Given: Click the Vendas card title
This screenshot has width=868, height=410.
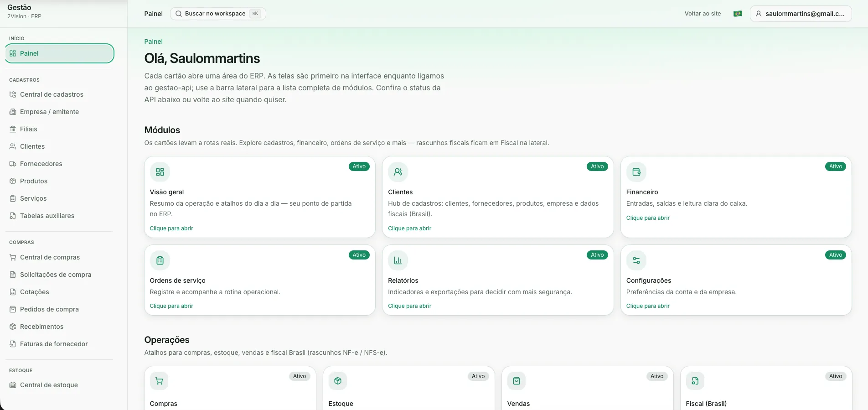Looking at the screenshot, I should tap(519, 404).
